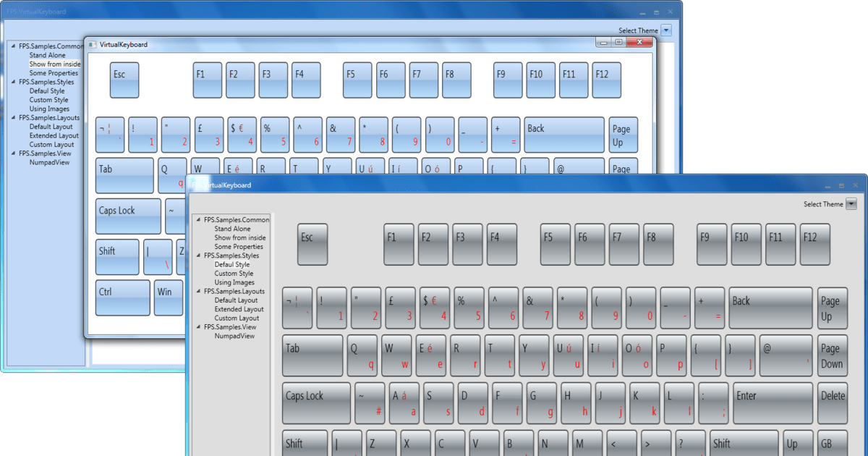Click Delete key on gray keyboard

[832, 403]
